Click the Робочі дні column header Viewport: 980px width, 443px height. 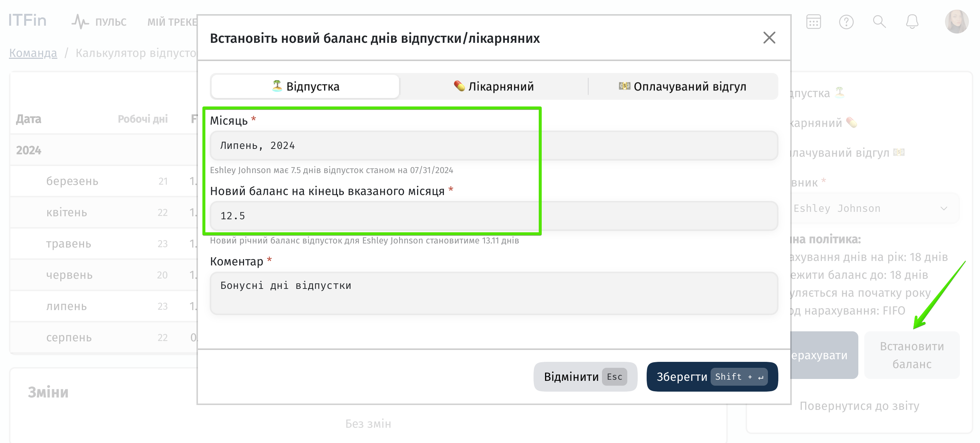(142, 119)
